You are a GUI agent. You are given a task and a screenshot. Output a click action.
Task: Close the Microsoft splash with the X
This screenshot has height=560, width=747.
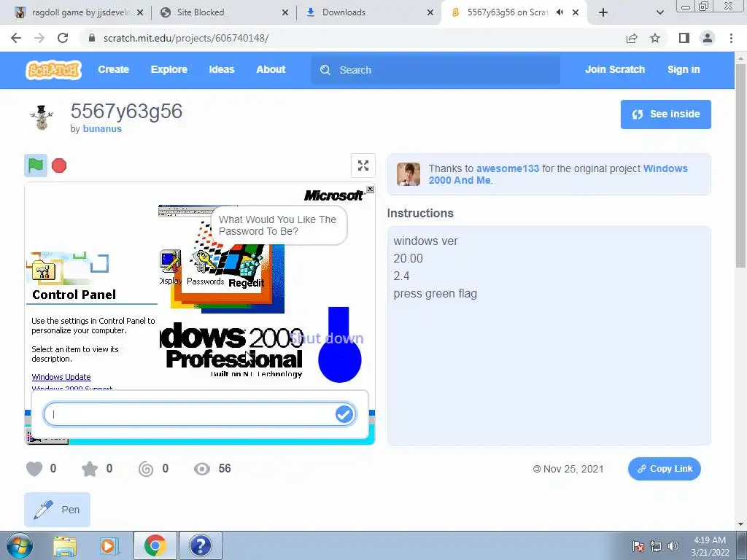(370, 190)
